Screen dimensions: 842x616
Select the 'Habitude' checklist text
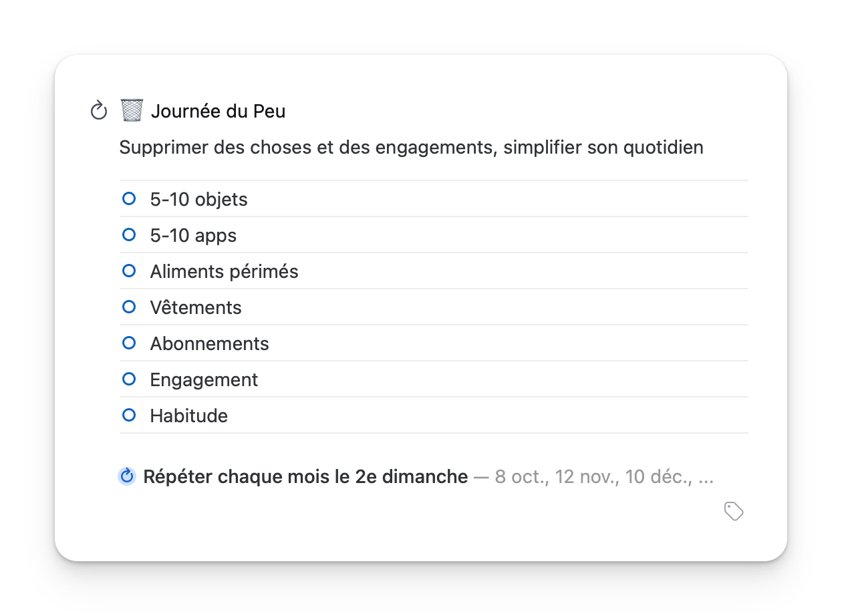(x=188, y=416)
